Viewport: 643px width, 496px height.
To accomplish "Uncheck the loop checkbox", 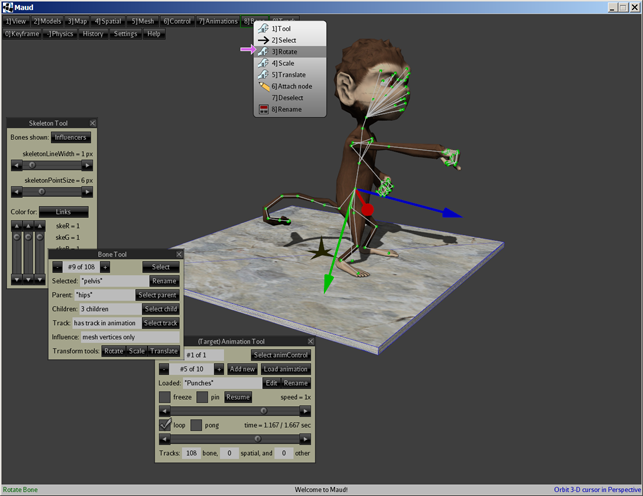I will [x=165, y=425].
